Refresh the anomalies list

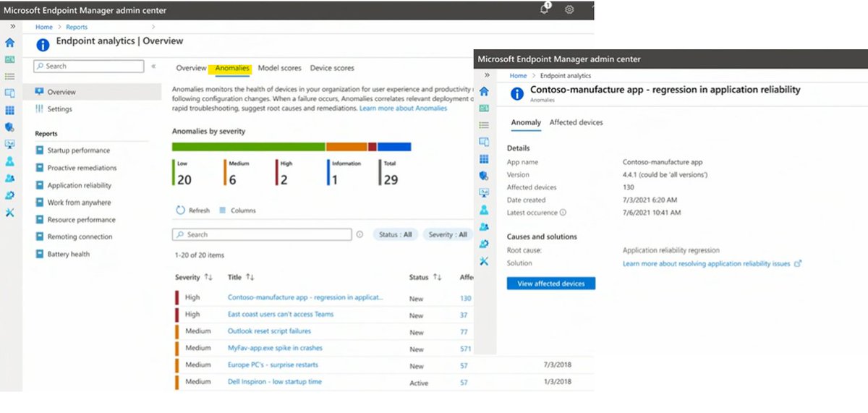click(x=193, y=210)
